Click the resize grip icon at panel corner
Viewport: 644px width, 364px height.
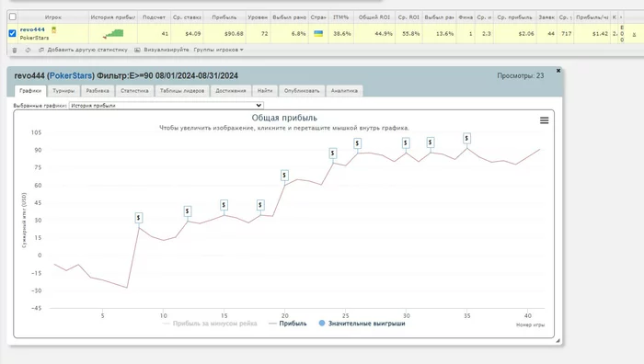(558, 341)
